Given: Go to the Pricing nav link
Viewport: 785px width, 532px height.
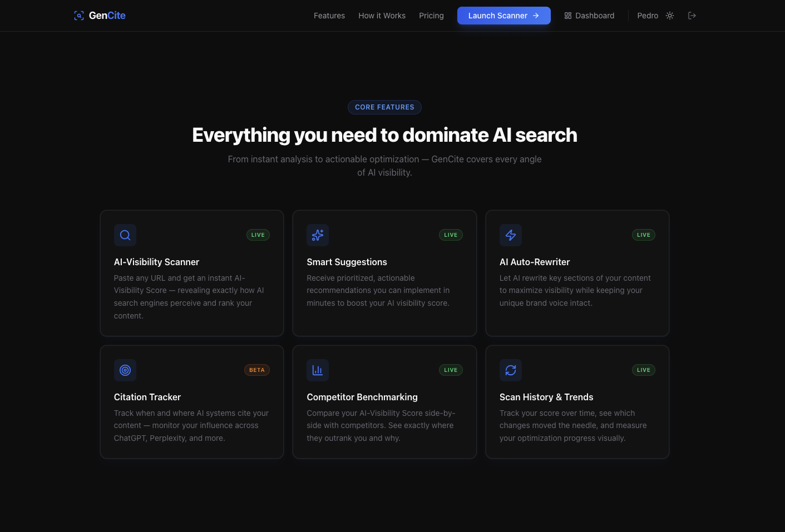Looking at the screenshot, I should click(x=431, y=16).
